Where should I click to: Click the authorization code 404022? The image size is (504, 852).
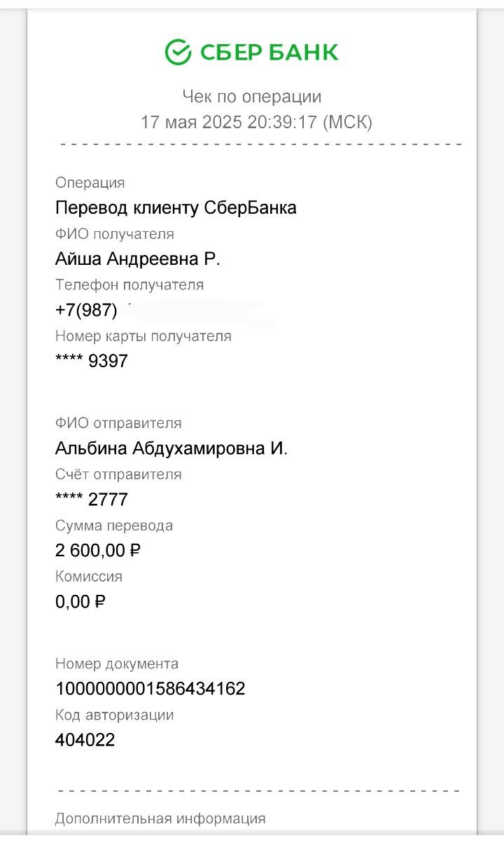click(x=85, y=740)
